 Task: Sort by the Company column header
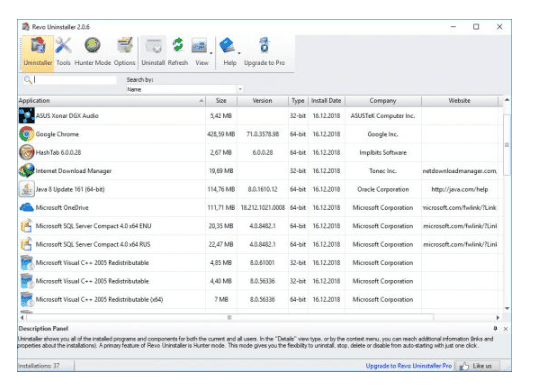pyautogui.click(x=383, y=101)
